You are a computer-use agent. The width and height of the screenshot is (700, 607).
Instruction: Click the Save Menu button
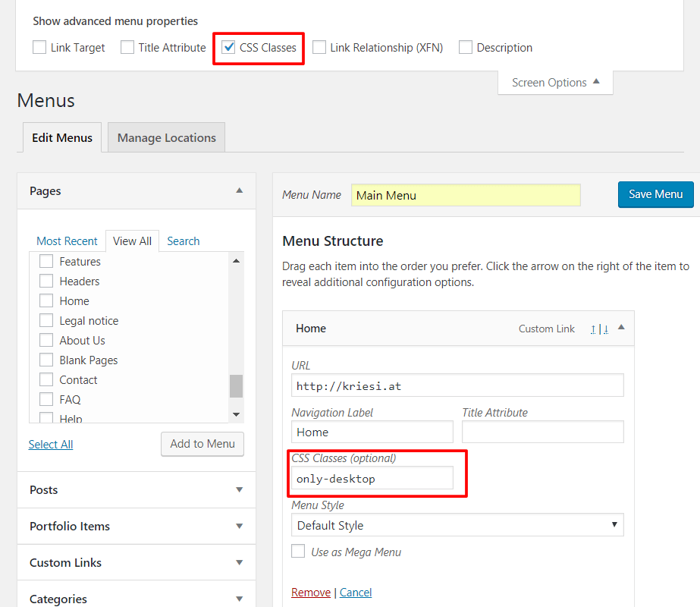pyautogui.click(x=655, y=194)
